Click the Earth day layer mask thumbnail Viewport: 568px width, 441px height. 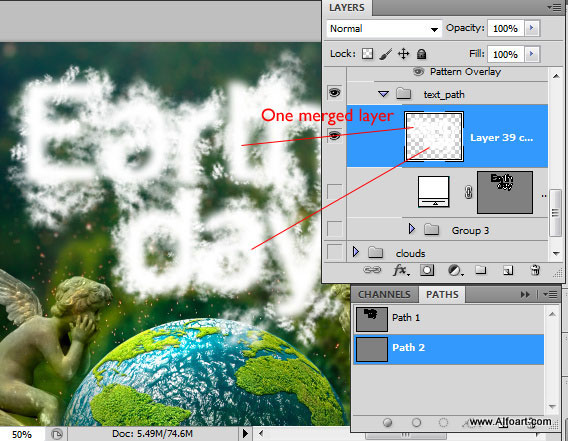(x=505, y=192)
